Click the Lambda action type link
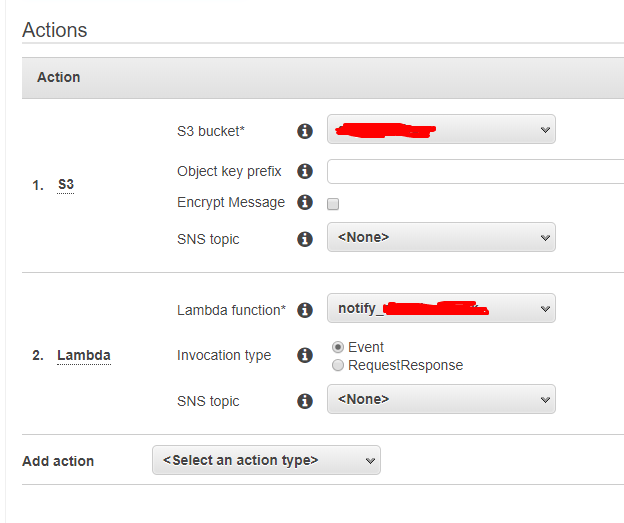624x523 pixels. [84, 355]
